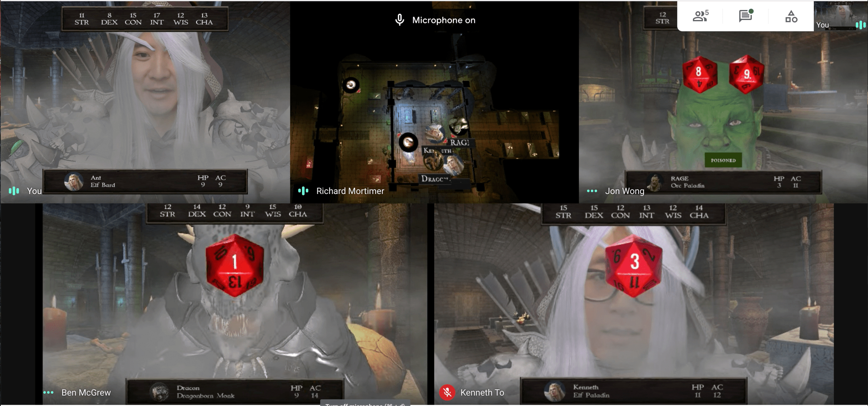868x406 pixels.
Task: Toggle Kenneth To's mute button
Action: pyautogui.click(x=447, y=392)
